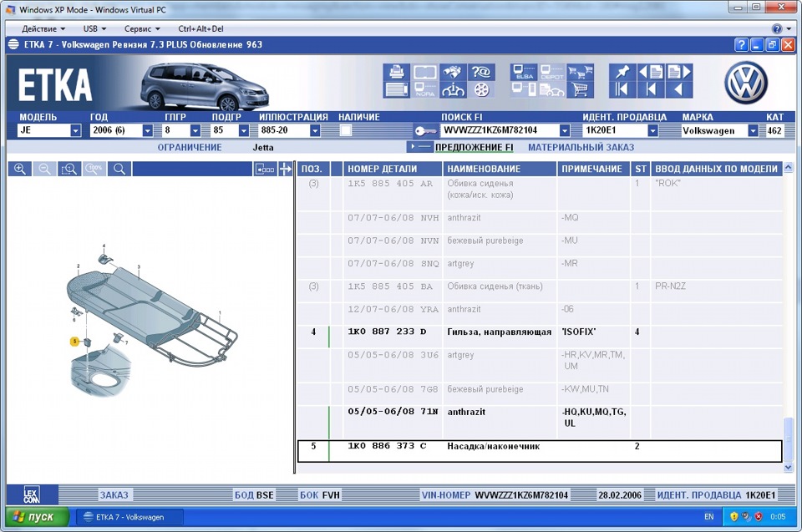Expand the Иллюстрация 885-20 dropdown
The width and height of the screenshot is (802, 532).
tap(315, 130)
